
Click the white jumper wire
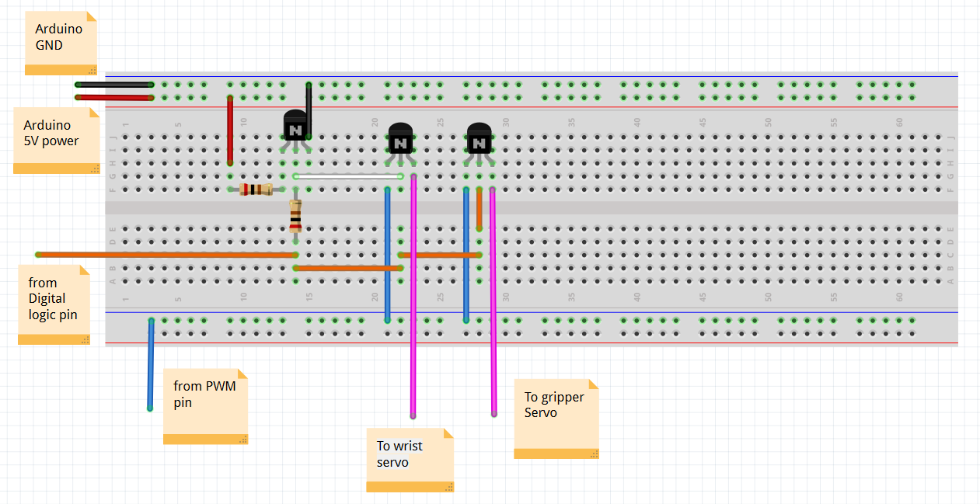350,176
